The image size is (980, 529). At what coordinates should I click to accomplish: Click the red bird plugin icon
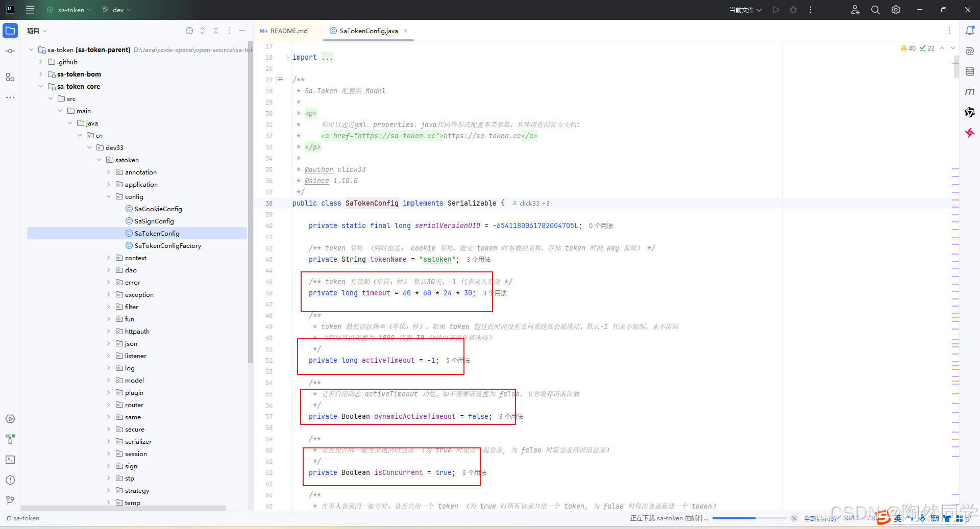(970, 133)
